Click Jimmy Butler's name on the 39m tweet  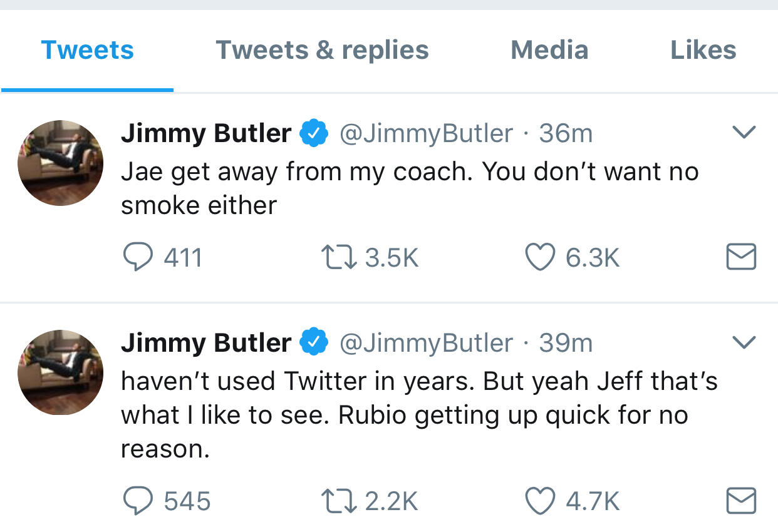pos(205,343)
